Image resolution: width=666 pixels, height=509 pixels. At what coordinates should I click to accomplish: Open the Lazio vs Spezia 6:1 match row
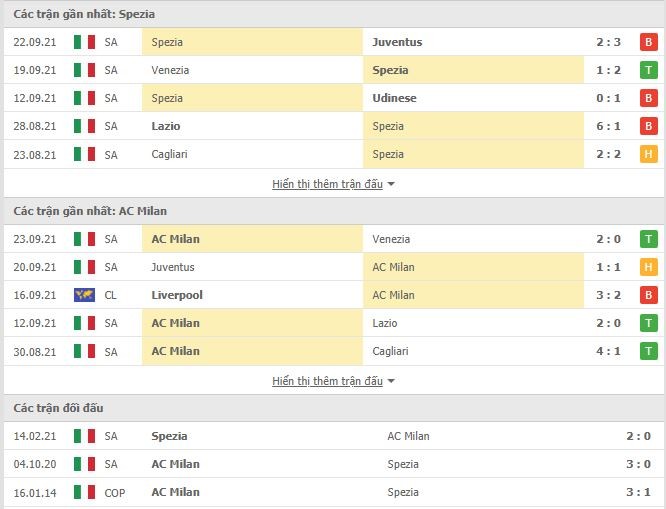tap(333, 126)
